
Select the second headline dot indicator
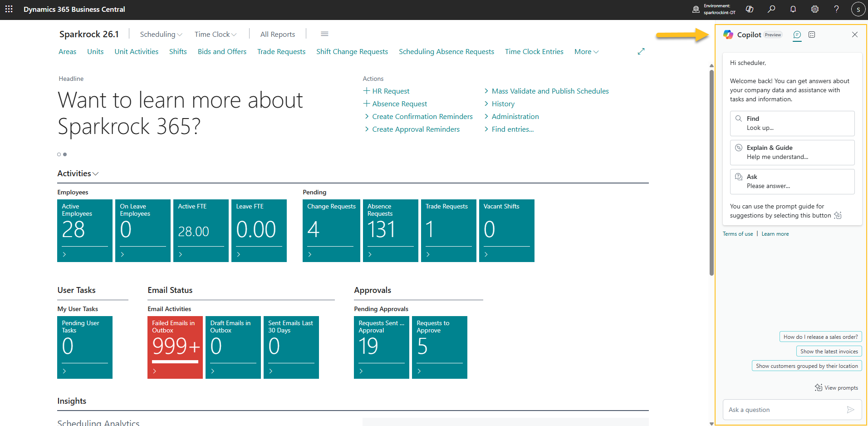pyautogui.click(x=65, y=154)
